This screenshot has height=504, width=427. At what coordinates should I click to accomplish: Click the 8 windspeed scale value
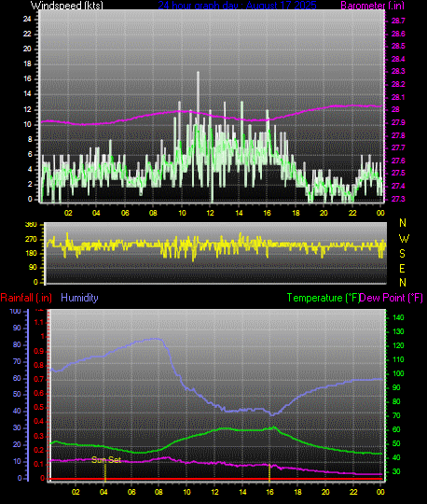point(30,139)
